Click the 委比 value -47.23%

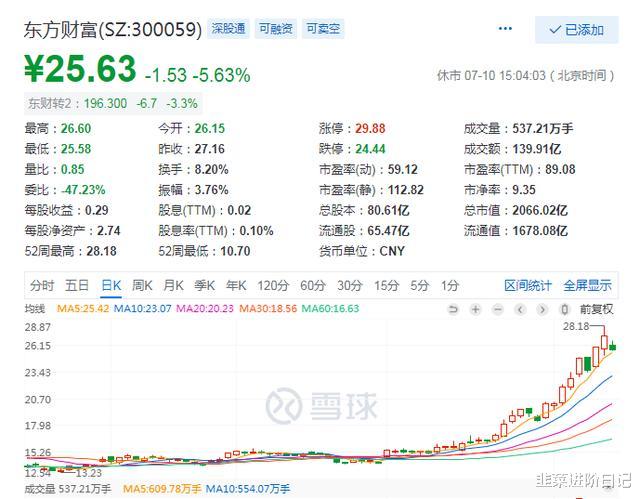point(83,190)
